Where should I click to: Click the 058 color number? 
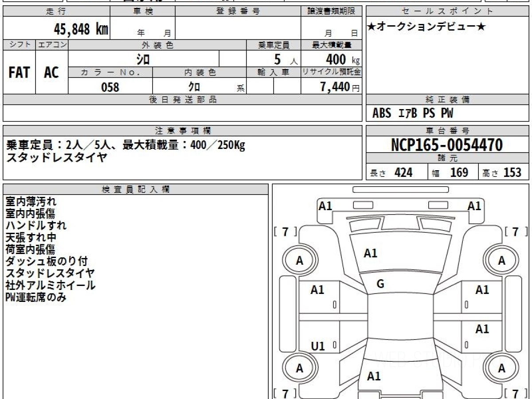(110, 87)
